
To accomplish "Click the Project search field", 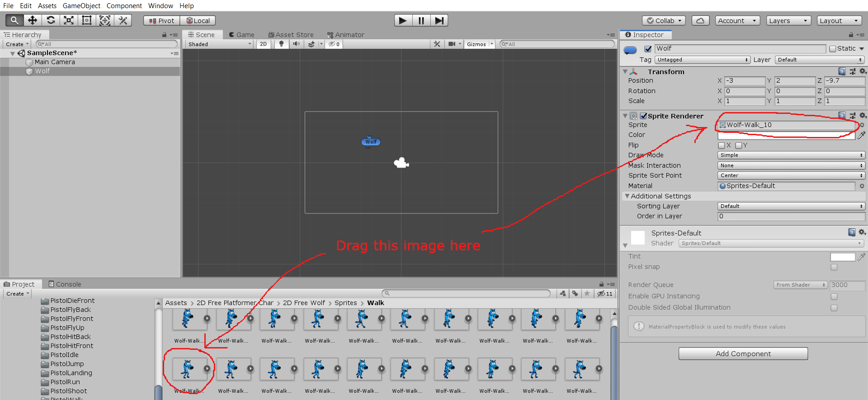I will [x=466, y=293].
